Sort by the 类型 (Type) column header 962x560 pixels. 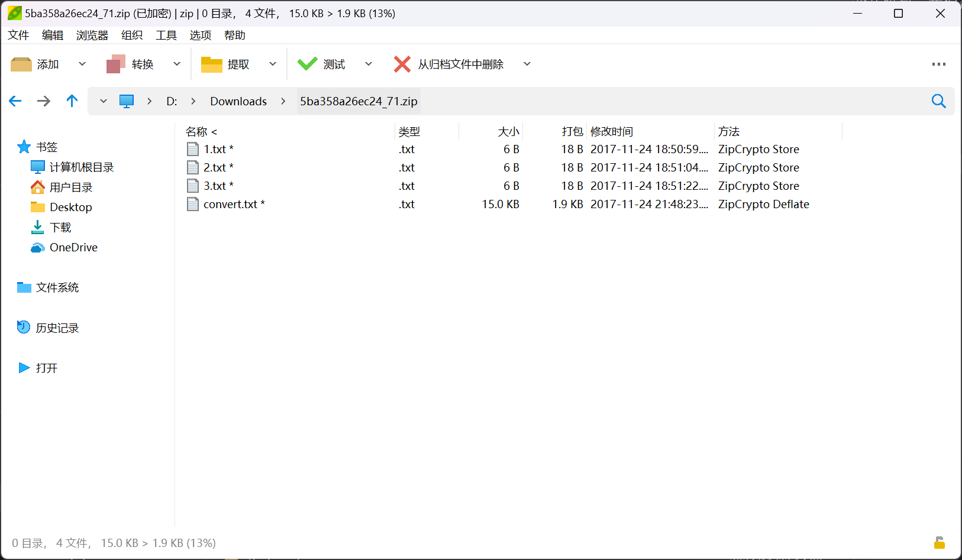point(409,131)
